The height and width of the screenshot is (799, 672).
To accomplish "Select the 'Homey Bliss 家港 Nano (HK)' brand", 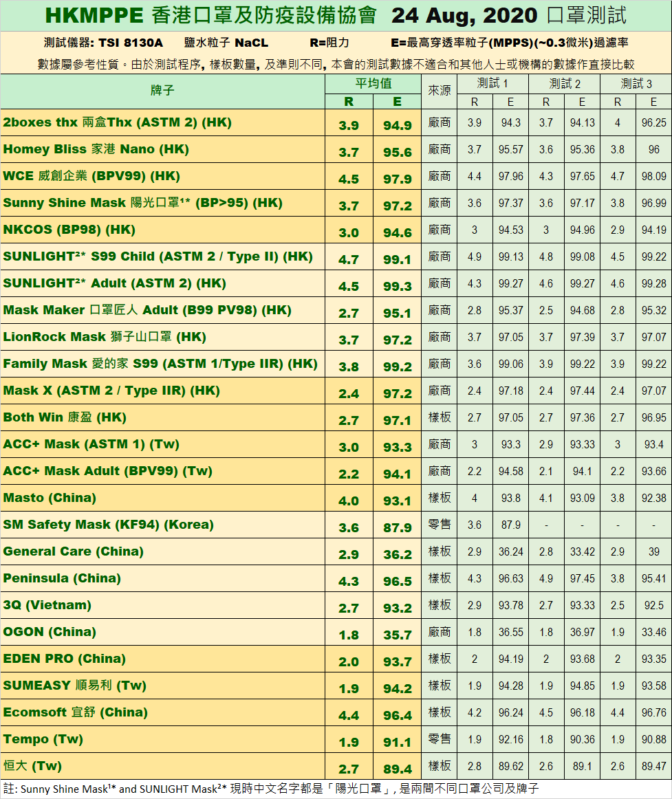I will click(x=96, y=149).
